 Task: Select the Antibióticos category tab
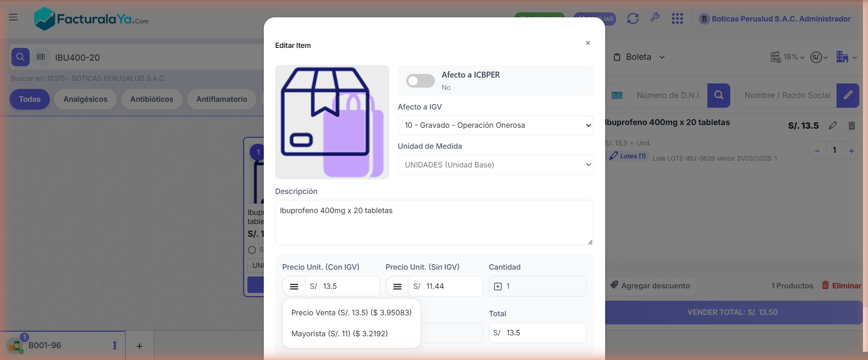point(152,99)
